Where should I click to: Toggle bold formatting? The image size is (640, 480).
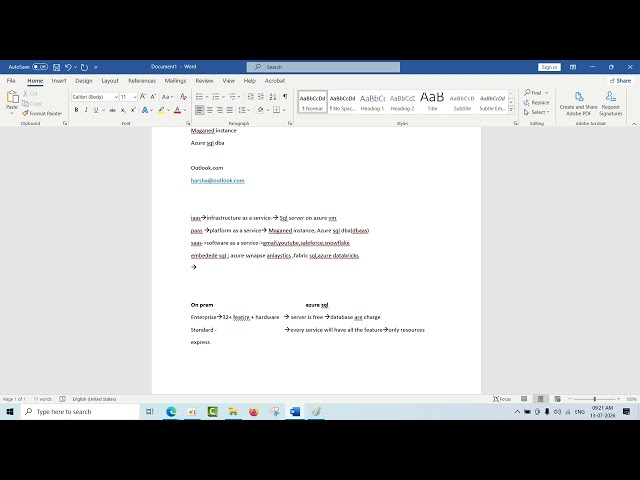[x=76, y=110]
